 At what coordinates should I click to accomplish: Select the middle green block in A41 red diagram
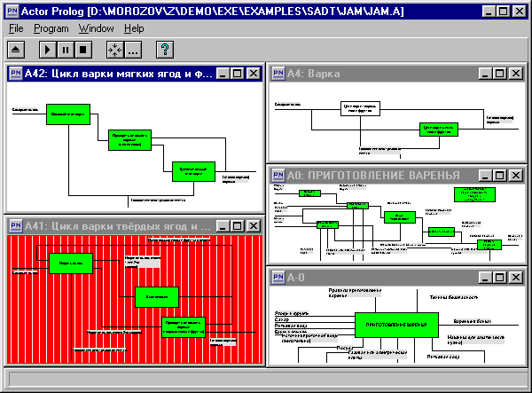click(157, 297)
